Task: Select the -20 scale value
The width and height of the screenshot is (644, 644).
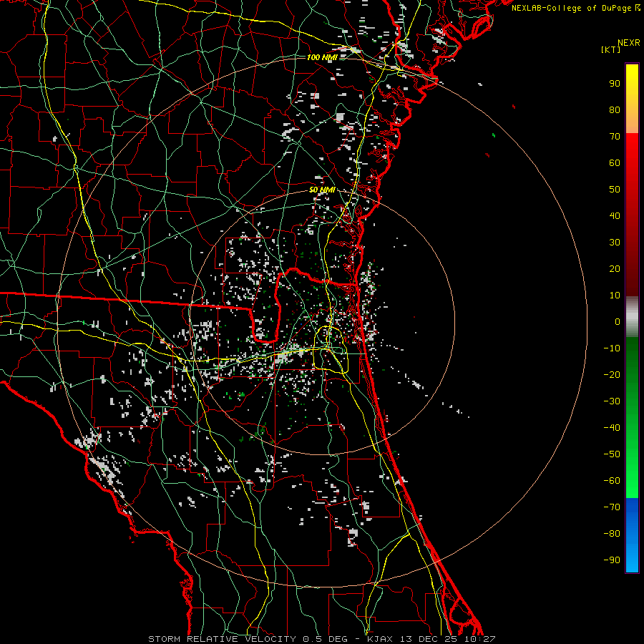Action: pyautogui.click(x=612, y=374)
